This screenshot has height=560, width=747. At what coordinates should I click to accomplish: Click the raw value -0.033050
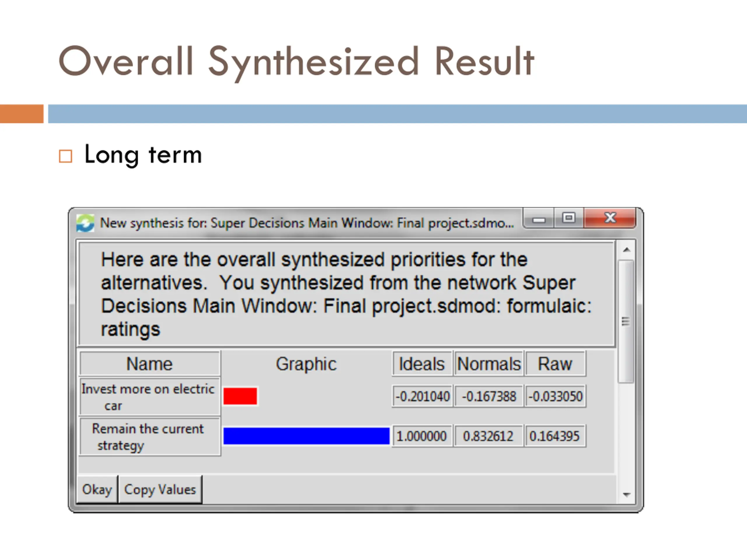(555, 396)
